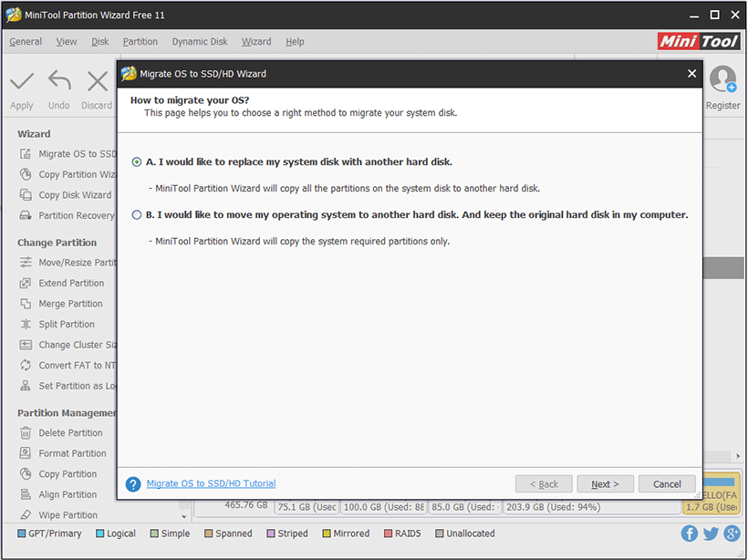Open the Register user icon
The height and width of the screenshot is (560, 748).
click(x=722, y=78)
